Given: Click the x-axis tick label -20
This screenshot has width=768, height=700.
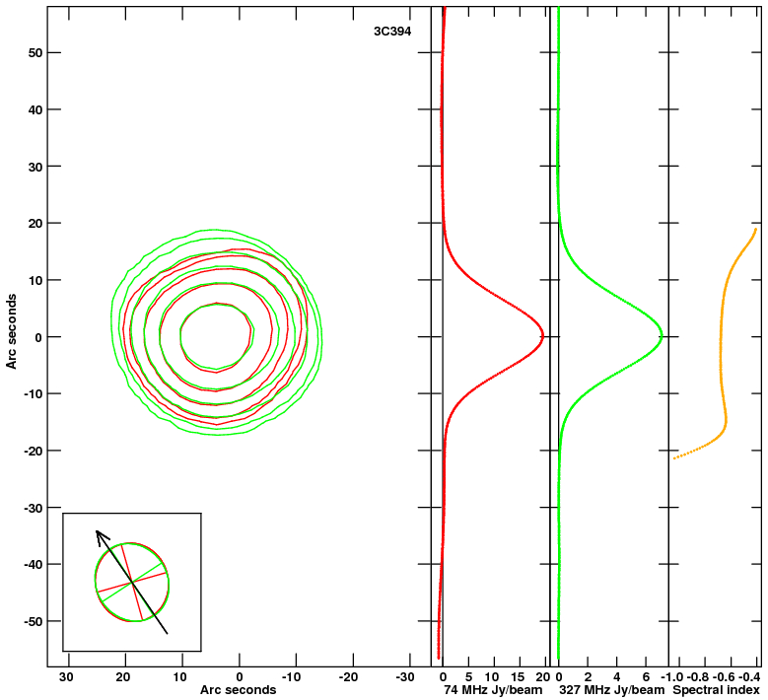Looking at the screenshot, I should [x=348, y=677].
